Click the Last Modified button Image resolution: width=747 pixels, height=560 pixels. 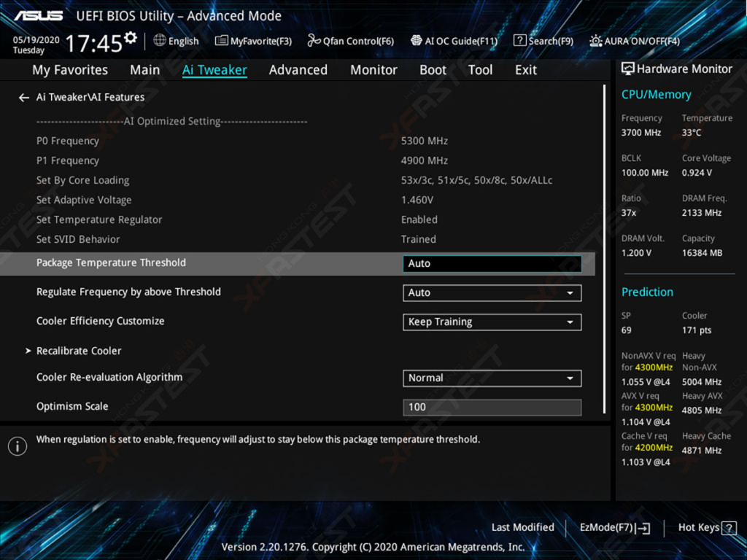click(522, 528)
